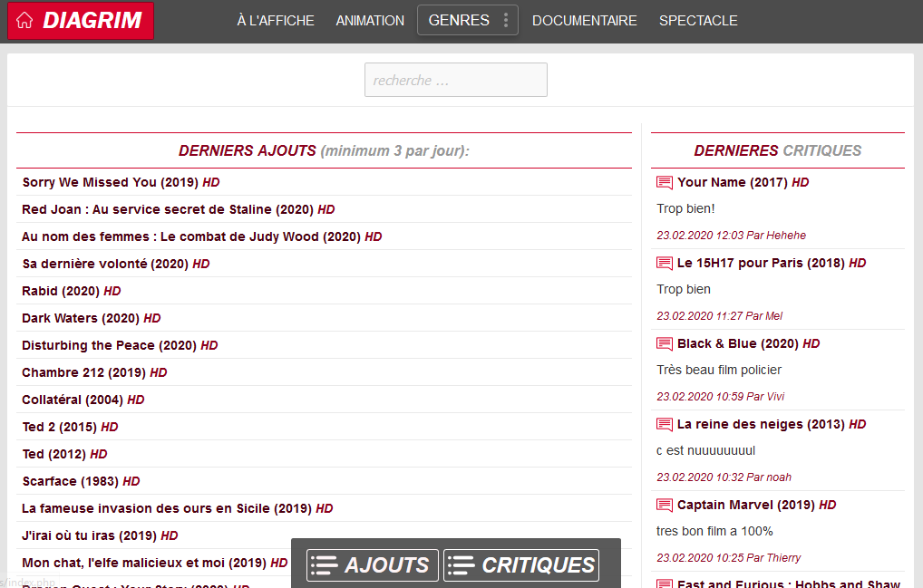
Task: Open Scarface (1983)
Action: pos(82,481)
